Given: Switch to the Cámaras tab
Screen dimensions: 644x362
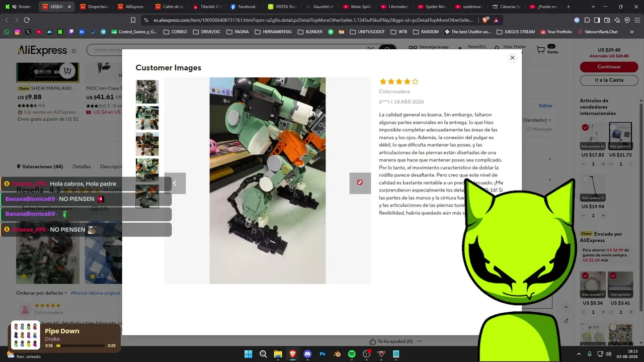Looking at the screenshot, I should click(x=507, y=7).
